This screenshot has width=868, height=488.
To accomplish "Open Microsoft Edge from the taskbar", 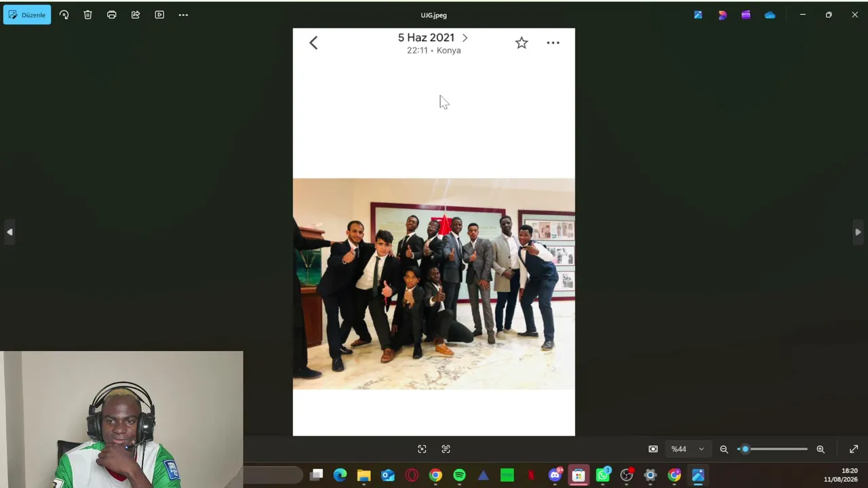I will [x=340, y=475].
